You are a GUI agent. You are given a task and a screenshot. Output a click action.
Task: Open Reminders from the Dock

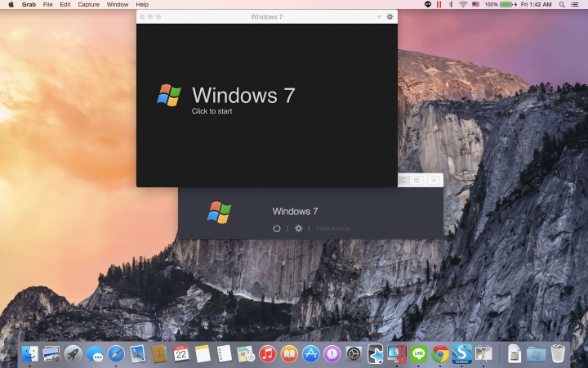coord(225,354)
